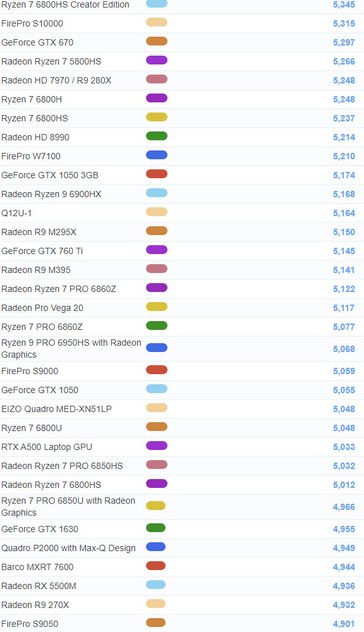Screen dimensions: 364x632
Task: Open the FirePro S10000 entry
Action: click(x=32, y=23)
